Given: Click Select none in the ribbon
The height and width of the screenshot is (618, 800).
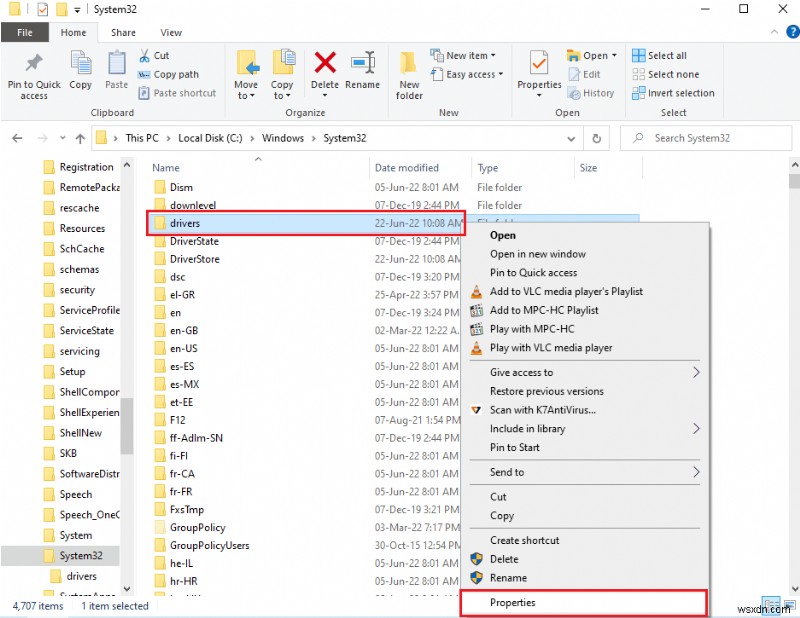Looking at the screenshot, I should 665,75.
